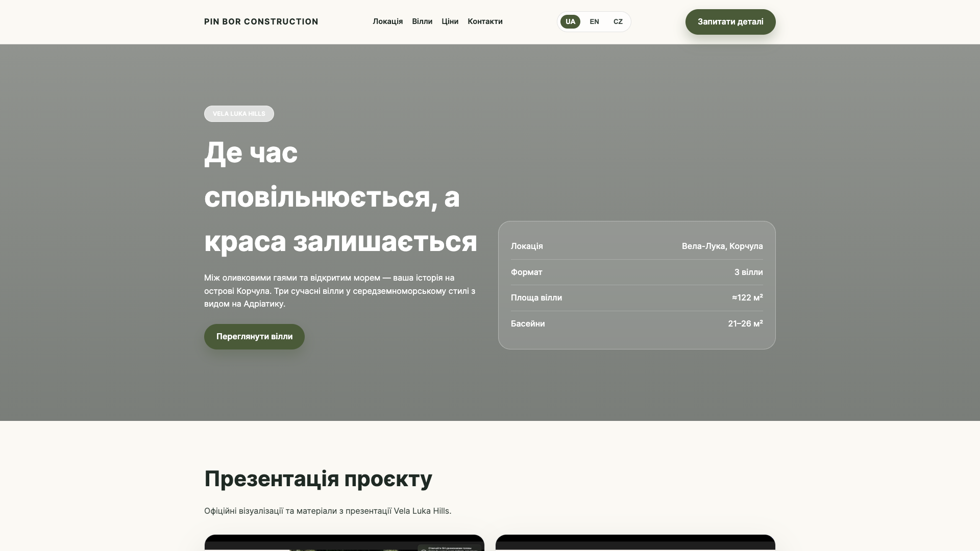Select the UA language option
The height and width of the screenshot is (551, 980).
tap(570, 21)
